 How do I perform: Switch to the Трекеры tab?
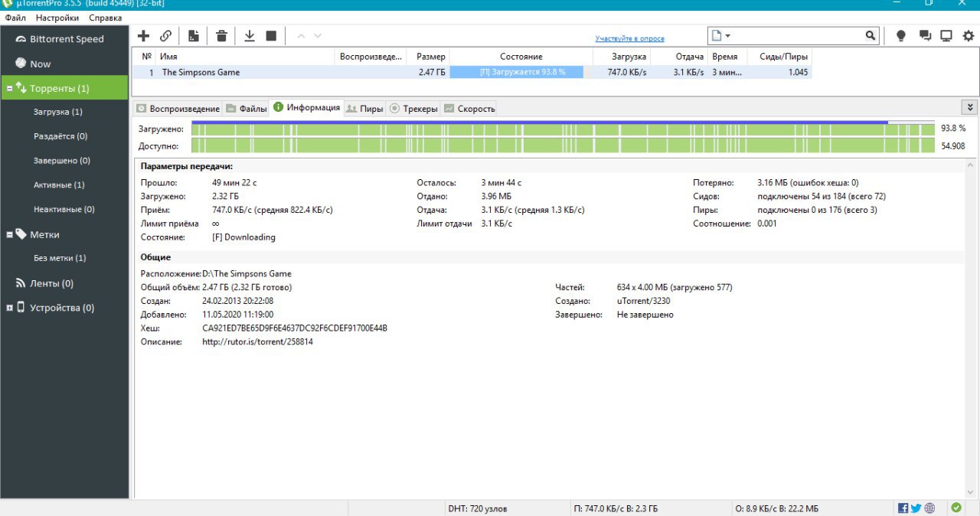click(x=413, y=109)
